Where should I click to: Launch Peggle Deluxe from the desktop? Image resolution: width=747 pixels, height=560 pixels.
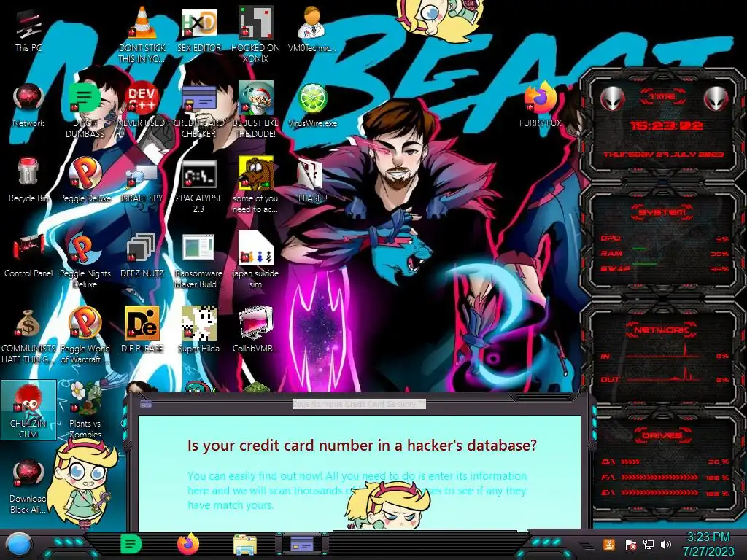pos(85,180)
